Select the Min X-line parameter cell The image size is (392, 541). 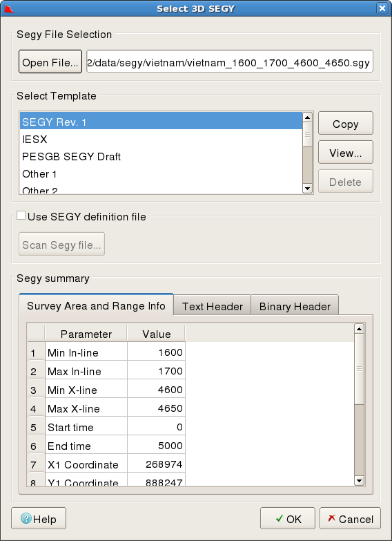click(x=86, y=390)
